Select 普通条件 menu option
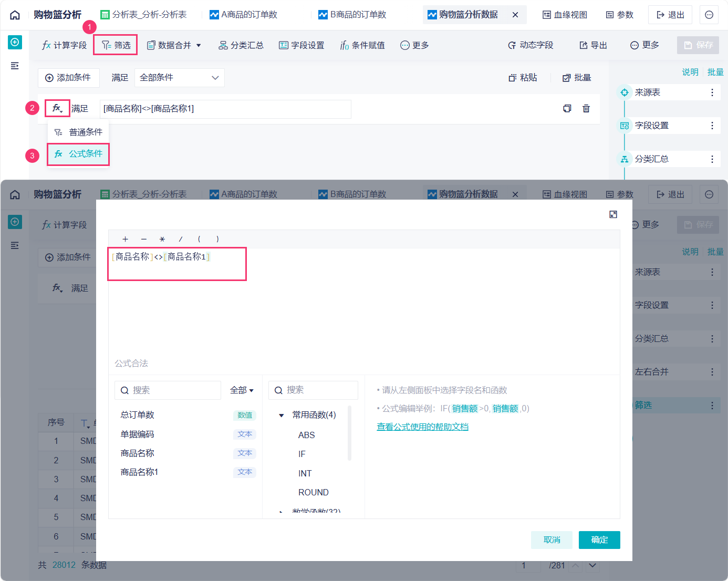The height and width of the screenshot is (581, 728). point(79,132)
